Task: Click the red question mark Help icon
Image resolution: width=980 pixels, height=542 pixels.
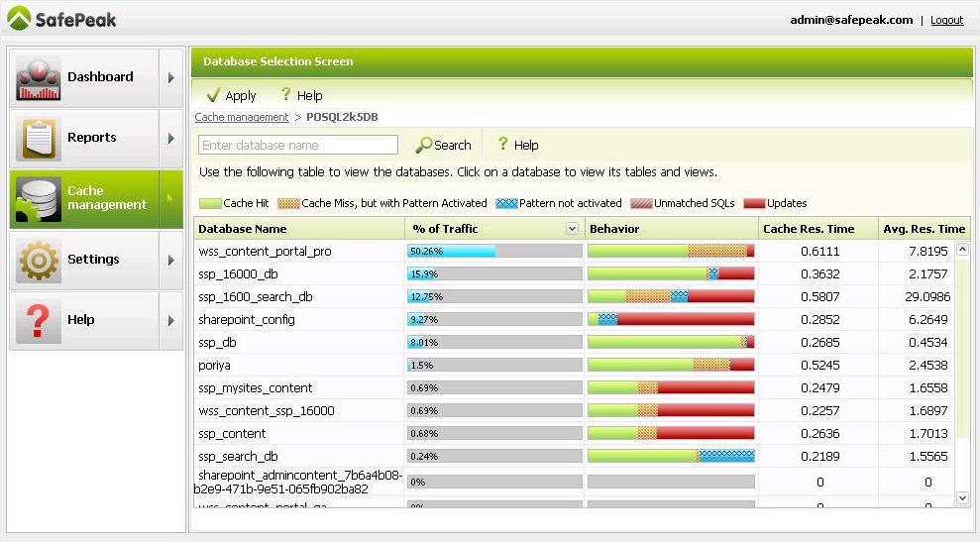Action: point(38,321)
